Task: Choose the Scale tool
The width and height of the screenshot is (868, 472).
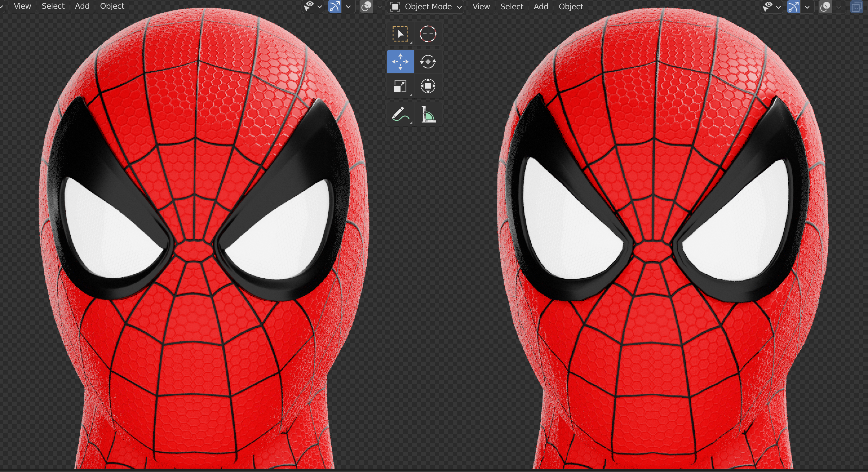Action: (x=400, y=86)
